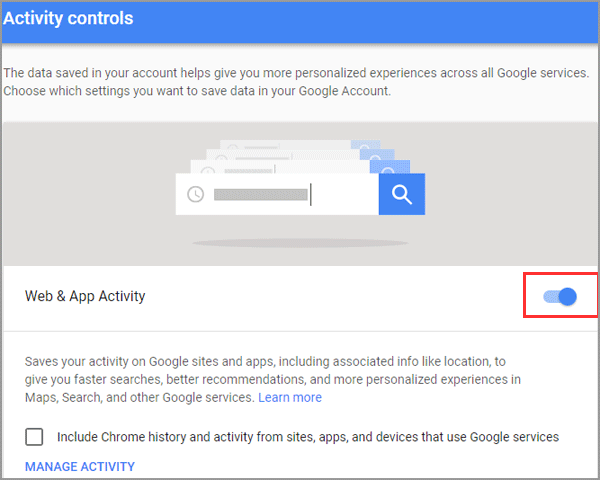Click the clock history icon in illustration
The image size is (600, 480).
(196, 194)
